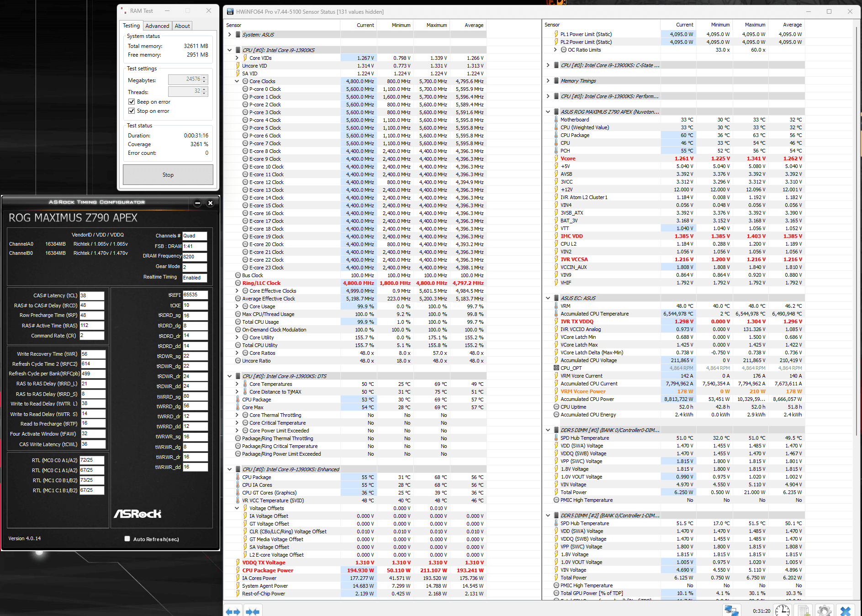Click the collapse columns arrows icon in HWiNFO
The width and height of the screenshot is (862, 616).
253,611
